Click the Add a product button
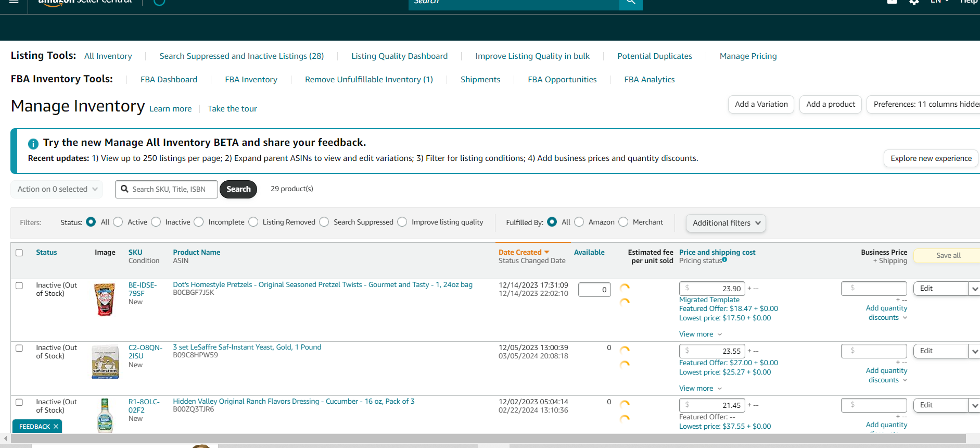This screenshot has height=448, width=980. pyautogui.click(x=831, y=104)
